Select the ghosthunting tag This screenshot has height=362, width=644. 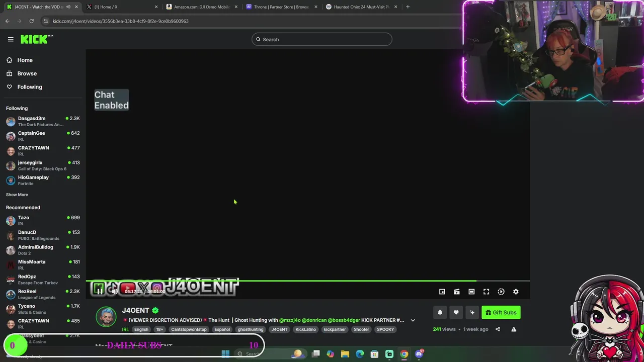tap(251, 329)
